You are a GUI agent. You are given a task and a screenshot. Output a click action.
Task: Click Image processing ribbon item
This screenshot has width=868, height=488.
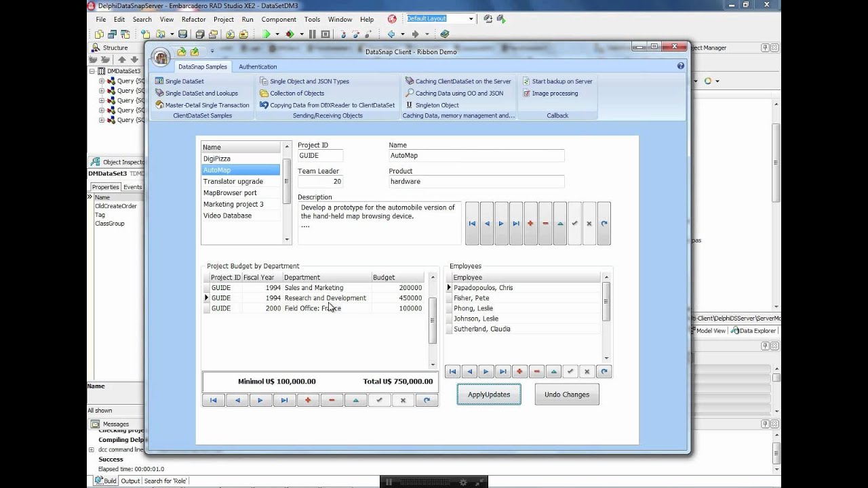click(x=550, y=94)
